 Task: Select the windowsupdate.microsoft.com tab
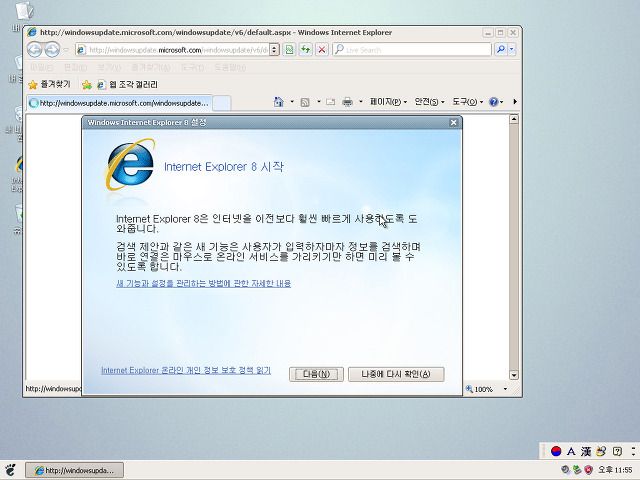pos(119,103)
